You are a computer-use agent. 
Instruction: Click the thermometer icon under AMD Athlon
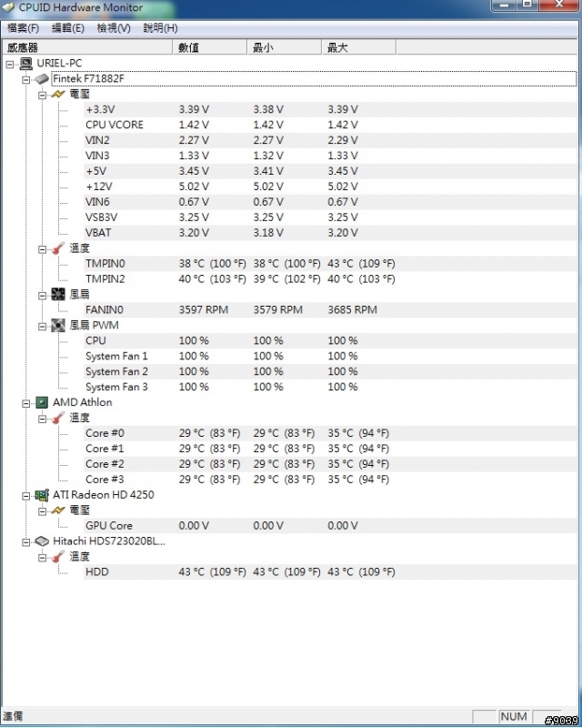pos(58,418)
